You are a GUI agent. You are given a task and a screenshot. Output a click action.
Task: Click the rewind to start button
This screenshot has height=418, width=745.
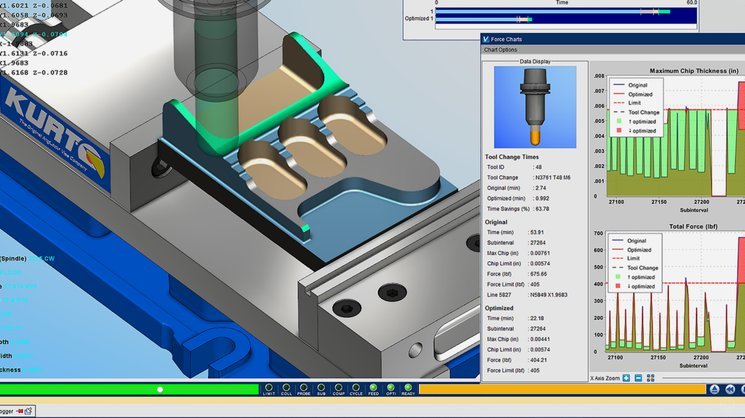click(730, 390)
